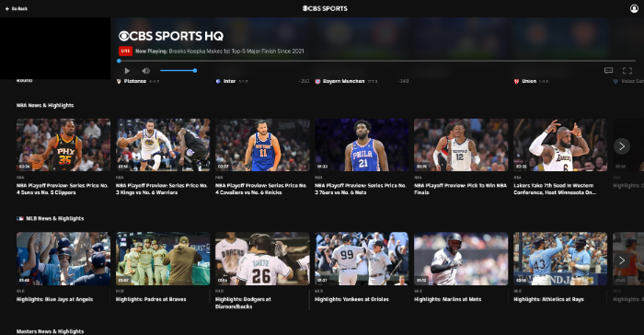644x335 pixels.
Task: Click the Now Playing Brooks Koepka headline
Action: [x=220, y=52]
